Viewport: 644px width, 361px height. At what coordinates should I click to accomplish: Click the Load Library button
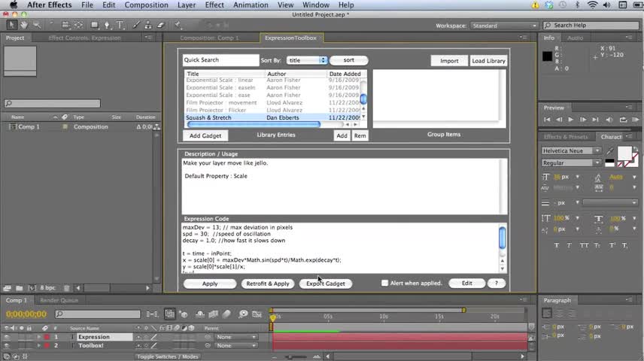click(x=488, y=60)
